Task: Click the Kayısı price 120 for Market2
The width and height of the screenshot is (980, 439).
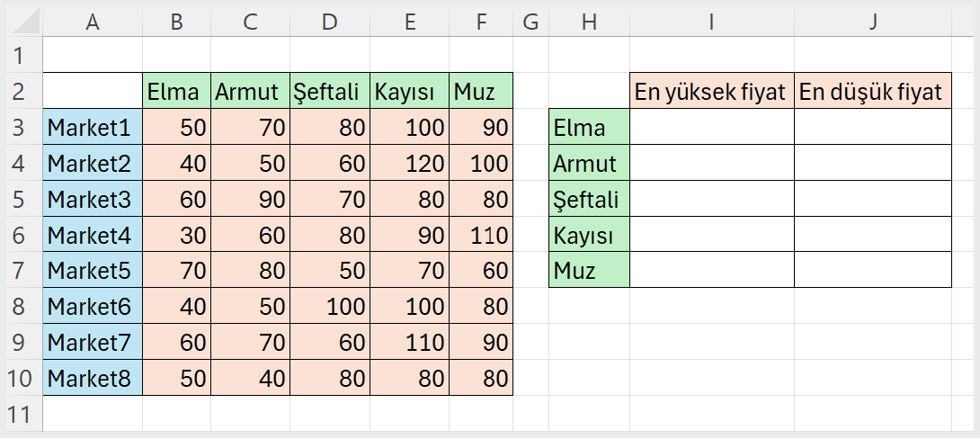Action: click(409, 164)
